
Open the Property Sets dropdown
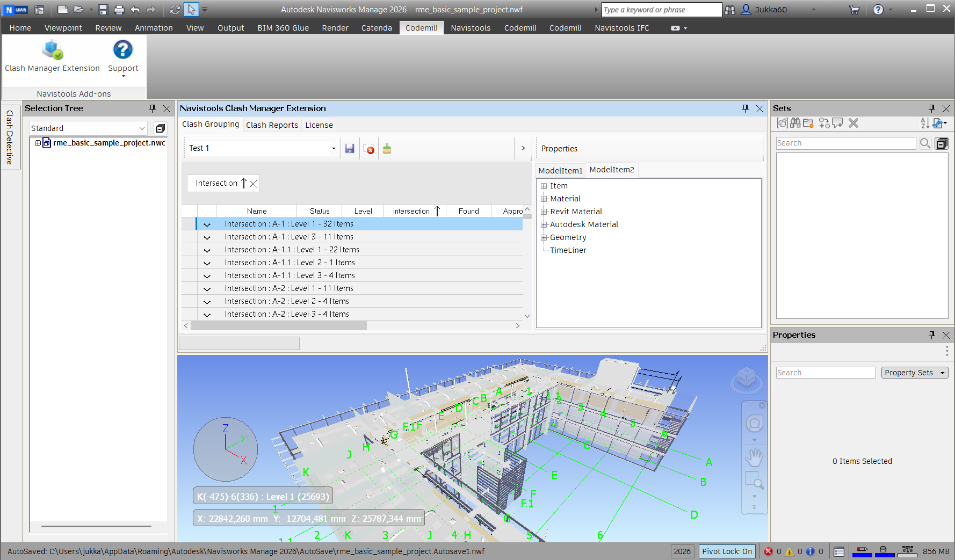click(x=914, y=373)
